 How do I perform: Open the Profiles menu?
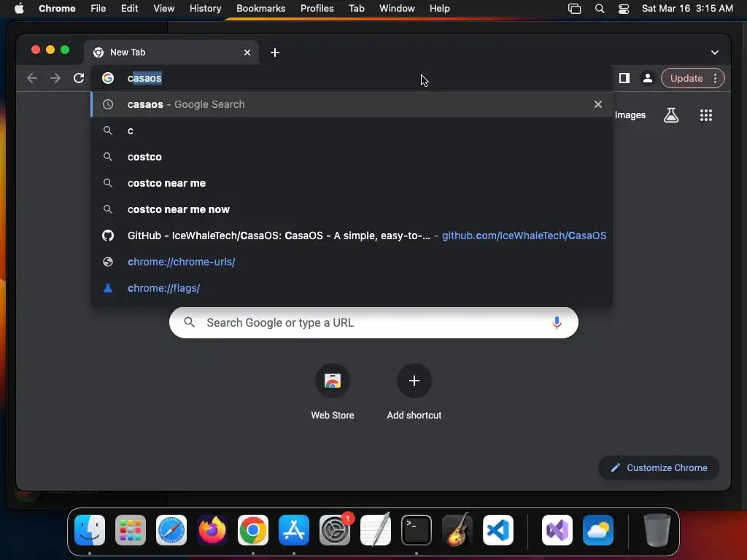[x=317, y=8]
